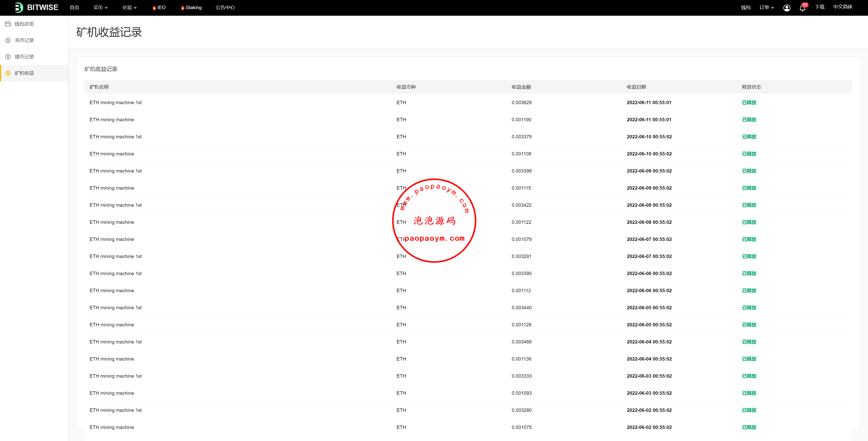Click the flame icon beside Staking
The image size is (868, 441).
(x=183, y=8)
